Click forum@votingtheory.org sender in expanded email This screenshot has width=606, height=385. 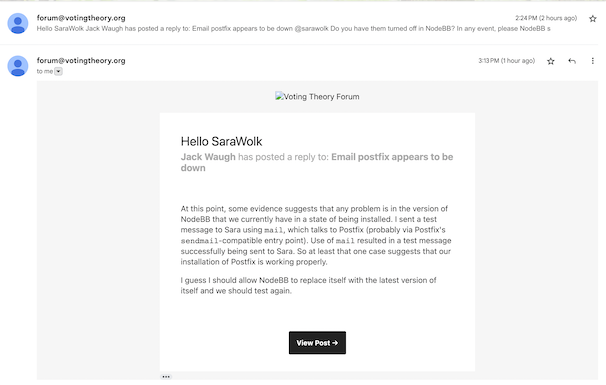81,61
